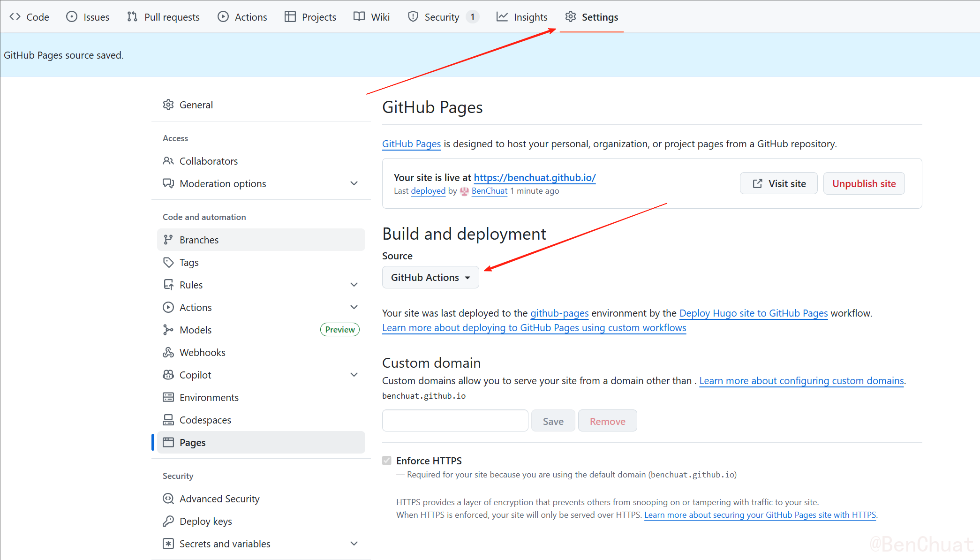Click the custom domain text field
Screen dimensions: 980x560
pos(455,421)
